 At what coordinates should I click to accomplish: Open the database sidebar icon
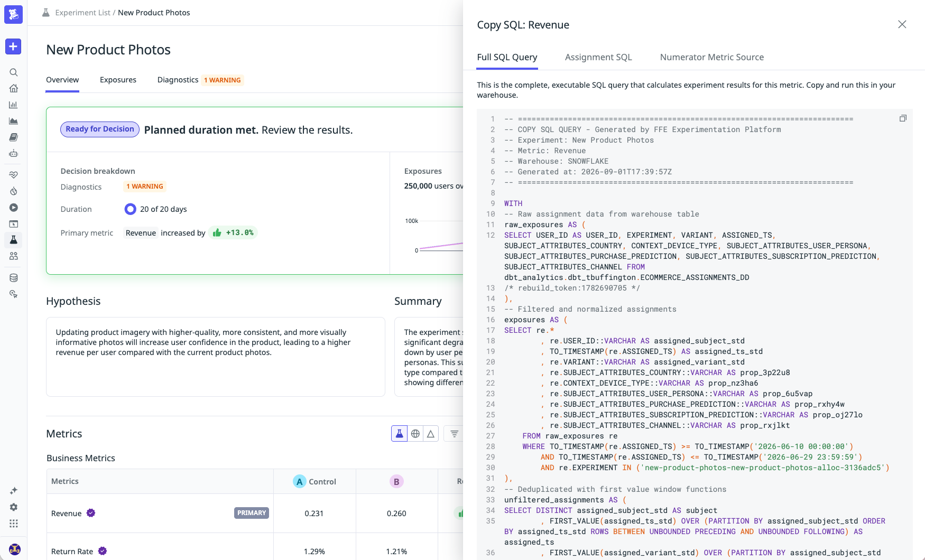pos(14,278)
